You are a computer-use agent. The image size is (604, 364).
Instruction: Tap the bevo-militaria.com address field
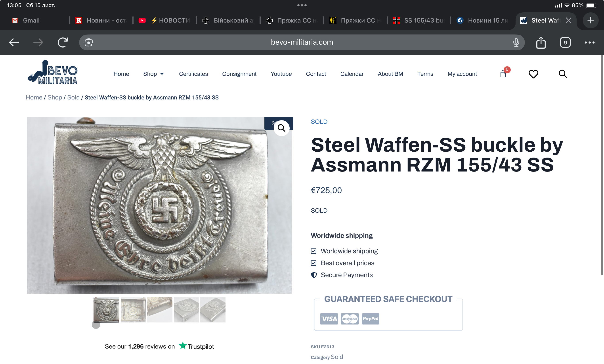click(x=302, y=42)
